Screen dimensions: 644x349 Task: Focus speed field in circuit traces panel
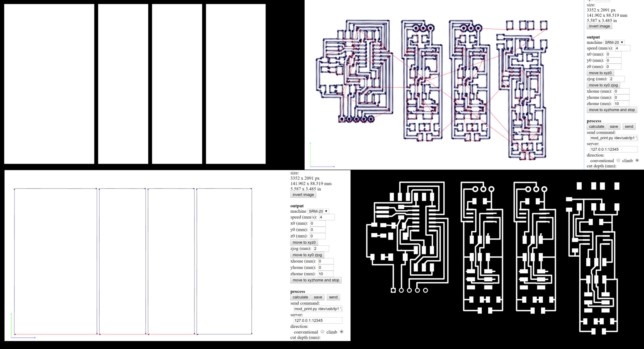click(622, 48)
